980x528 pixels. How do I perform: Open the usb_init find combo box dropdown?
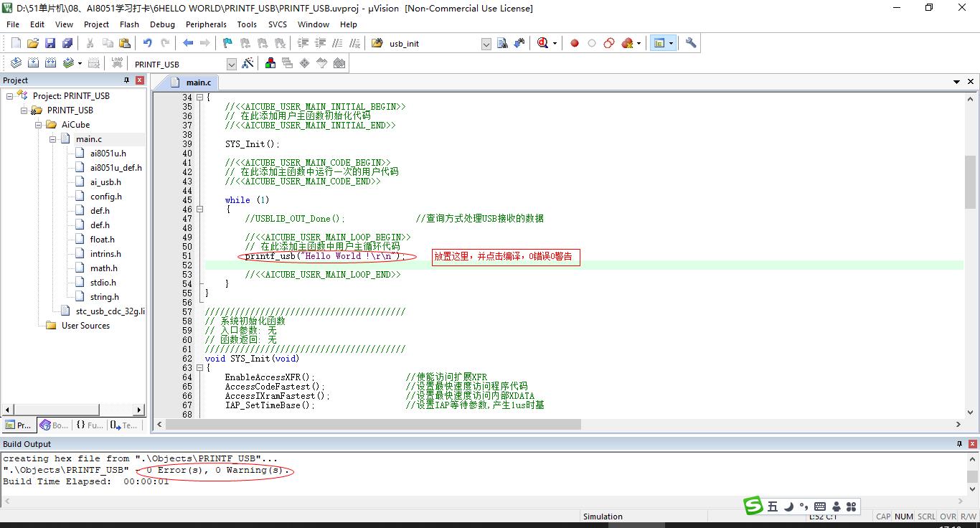pyautogui.click(x=486, y=44)
